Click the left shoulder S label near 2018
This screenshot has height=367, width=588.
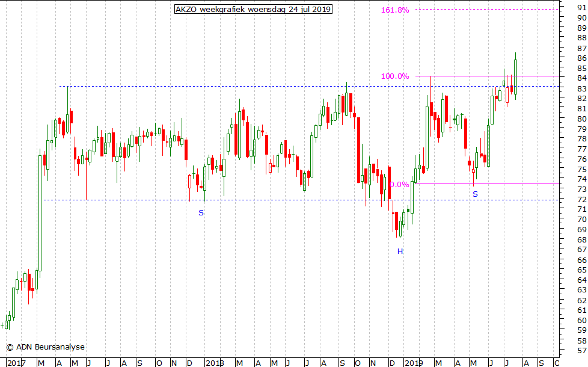click(x=201, y=213)
